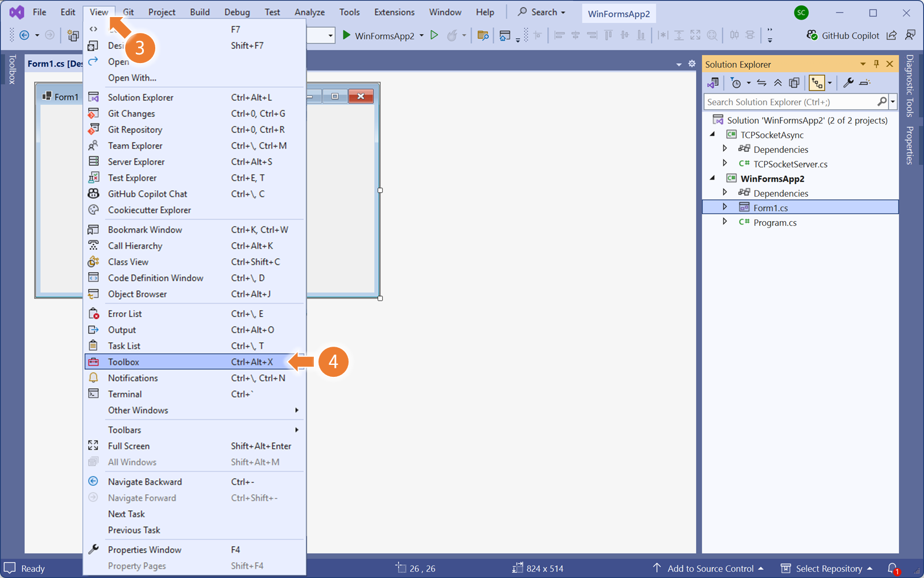Screen dimensions: 924x578
Task: Open the Search box in title bar
Action: [541, 12]
